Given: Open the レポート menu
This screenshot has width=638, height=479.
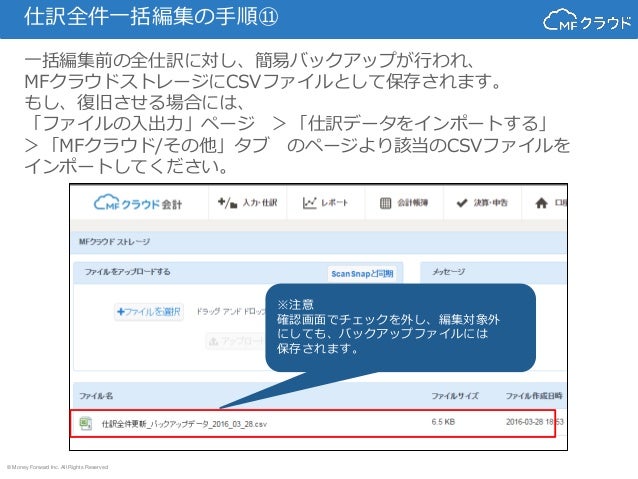Looking at the screenshot, I should [x=326, y=203].
